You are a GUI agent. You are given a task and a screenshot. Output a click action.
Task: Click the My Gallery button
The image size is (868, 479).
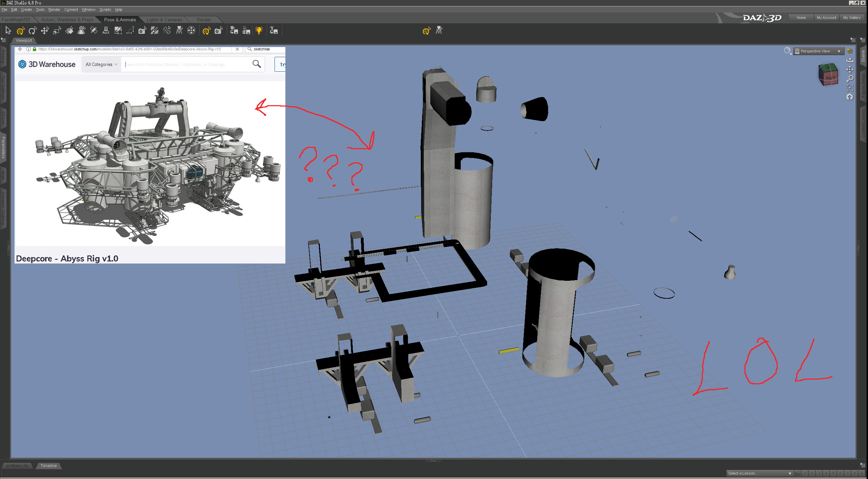[851, 18]
